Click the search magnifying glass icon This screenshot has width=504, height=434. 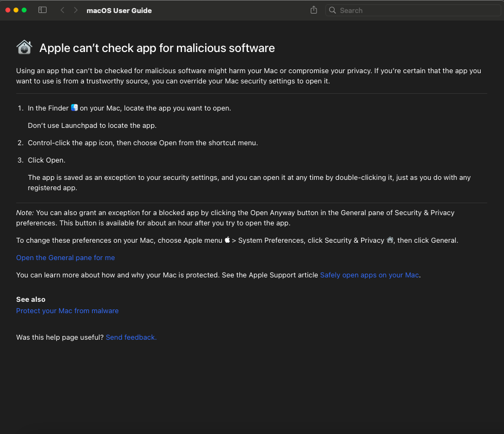point(332,10)
